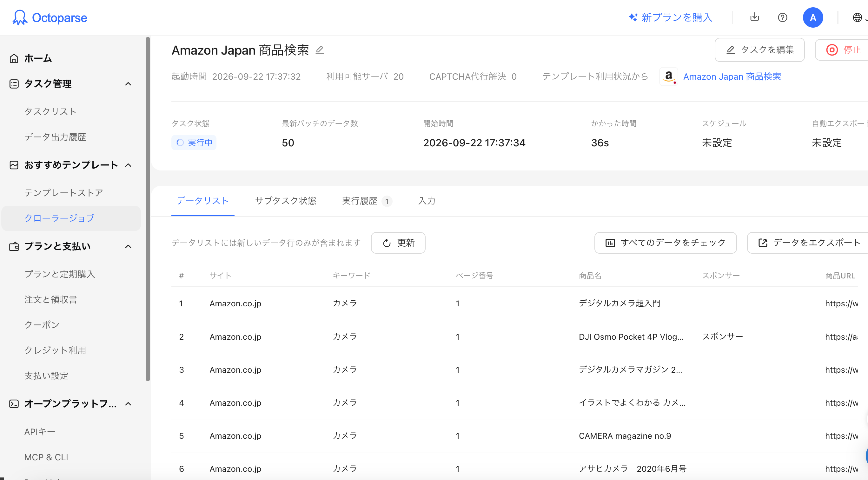Click the 停止 button
Viewport: 868px width, 480px height.
coord(841,50)
